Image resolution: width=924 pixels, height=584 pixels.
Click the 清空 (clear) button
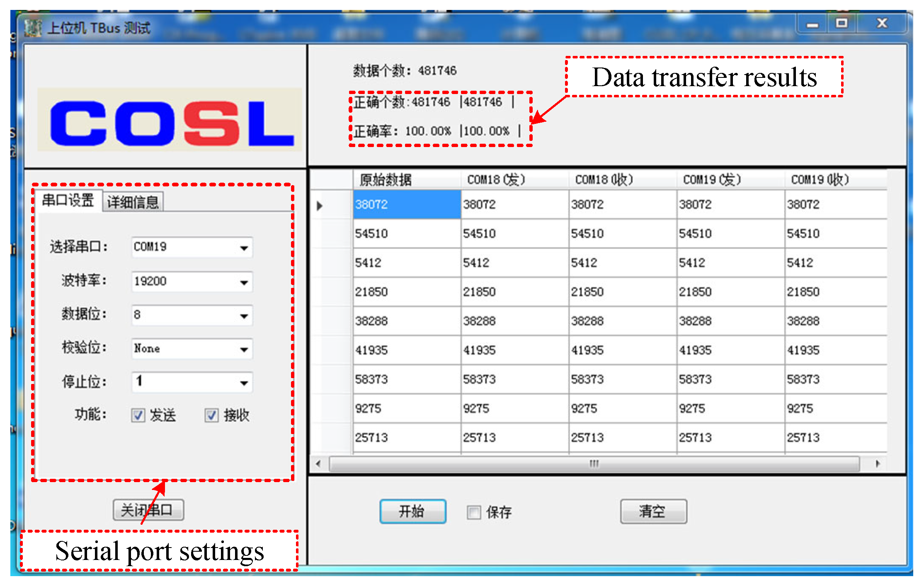click(653, 512)
